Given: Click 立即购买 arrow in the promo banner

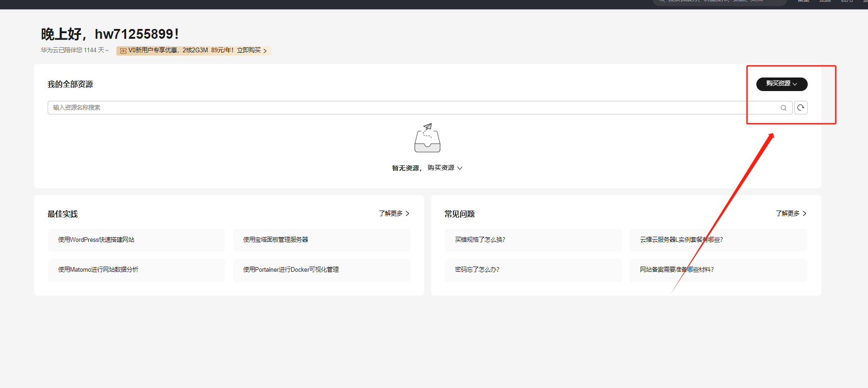Looking at the screenshot, I should click(x=265, y=51).
